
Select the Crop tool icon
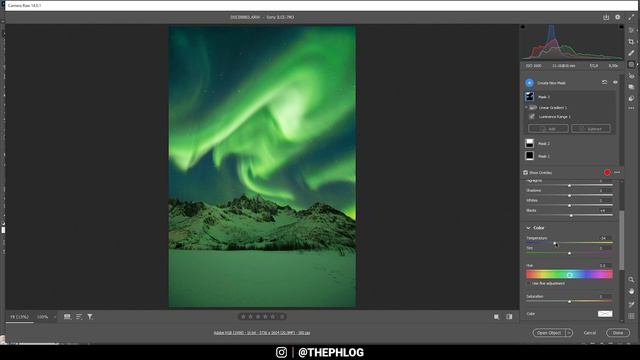[631, 42]
